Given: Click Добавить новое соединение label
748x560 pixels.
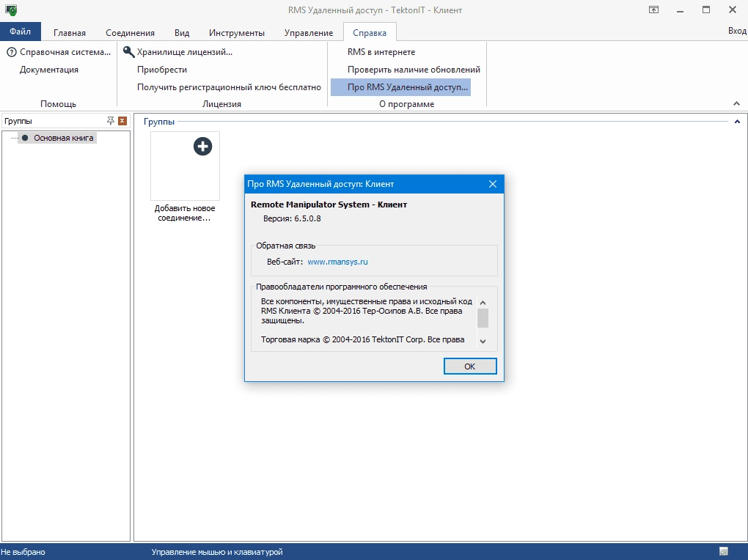Looking at the screenshot, I should tap(185, 213).
